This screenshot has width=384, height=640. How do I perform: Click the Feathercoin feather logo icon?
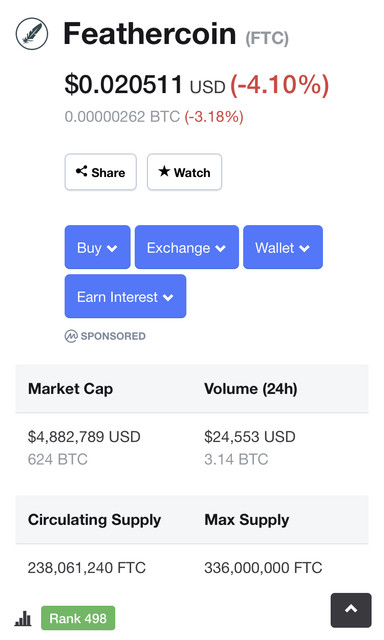tap(32, 34)
